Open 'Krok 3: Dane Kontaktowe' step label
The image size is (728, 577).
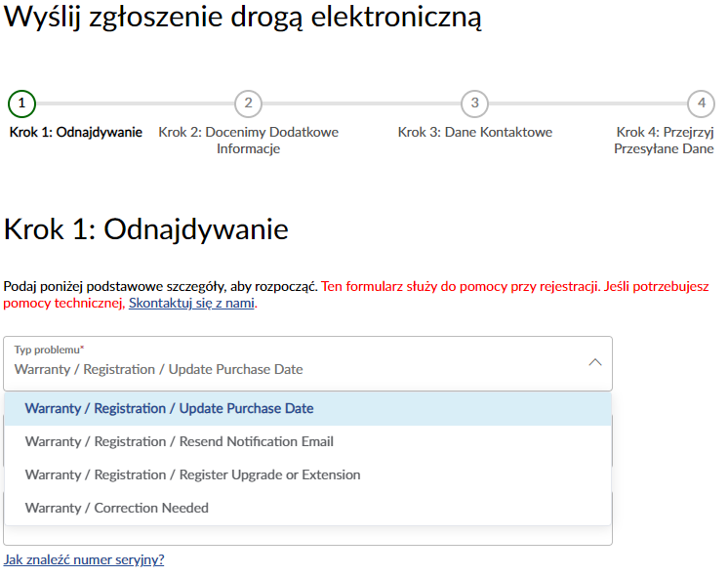(x=474, y=133)
